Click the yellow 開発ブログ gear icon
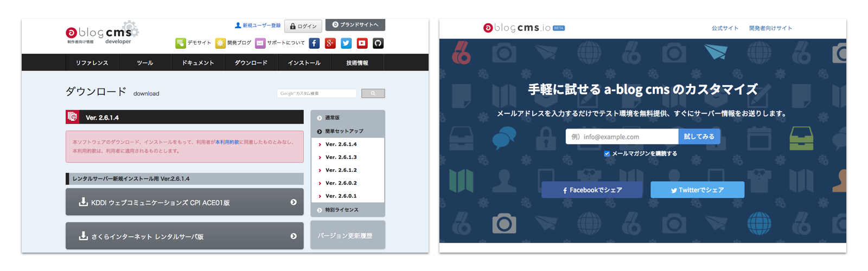The width and height of the screenshot is (868, 271). click(220, 43)
